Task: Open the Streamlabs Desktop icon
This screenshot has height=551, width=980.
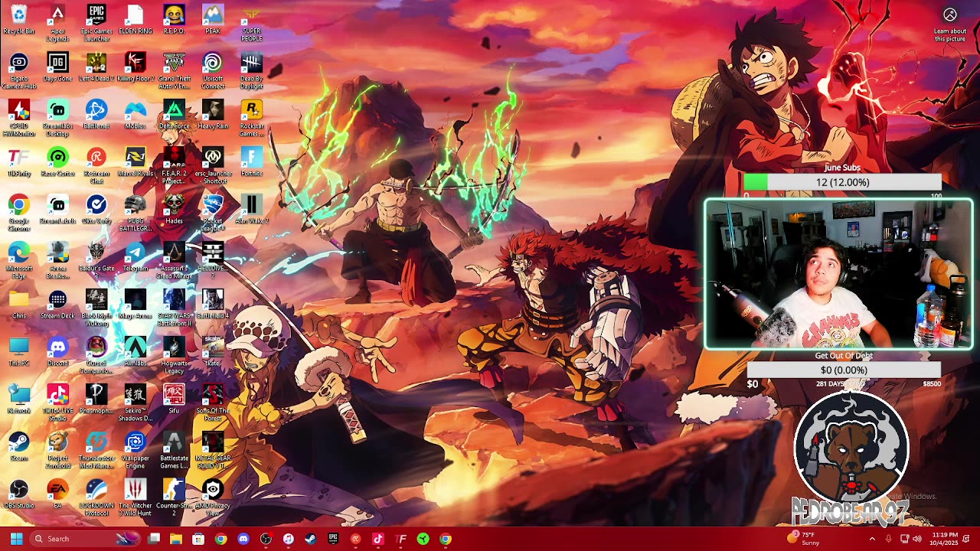Action: (x=57, y=118)
